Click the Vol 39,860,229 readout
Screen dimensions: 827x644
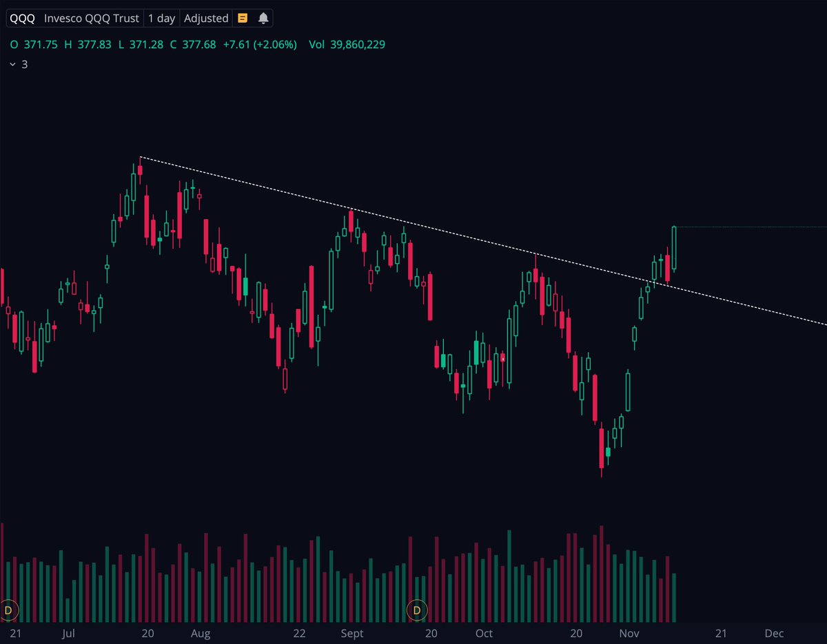point(347,45)
